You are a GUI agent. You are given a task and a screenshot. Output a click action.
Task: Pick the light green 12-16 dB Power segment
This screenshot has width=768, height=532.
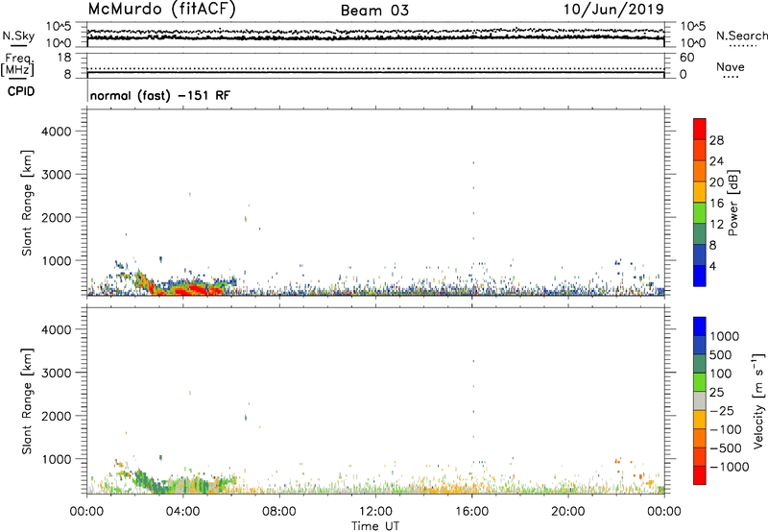pyautogui.click(x=700, y=213)
